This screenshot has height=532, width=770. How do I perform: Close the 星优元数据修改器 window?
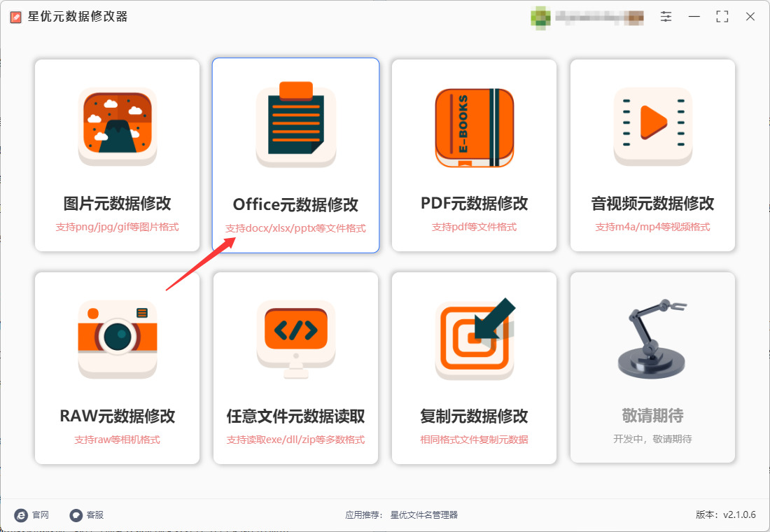[x=750, y=17]
